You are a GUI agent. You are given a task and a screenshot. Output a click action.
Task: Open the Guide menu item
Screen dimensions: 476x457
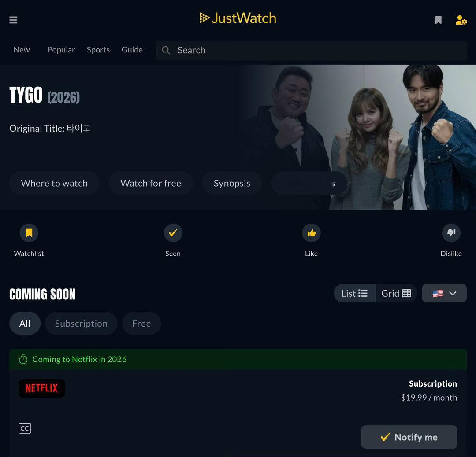point(132,50)
